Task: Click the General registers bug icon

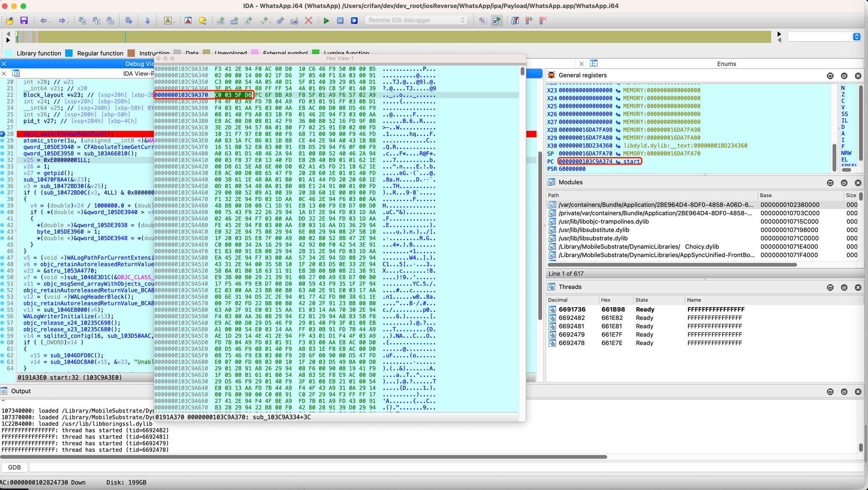Action: 551,75
